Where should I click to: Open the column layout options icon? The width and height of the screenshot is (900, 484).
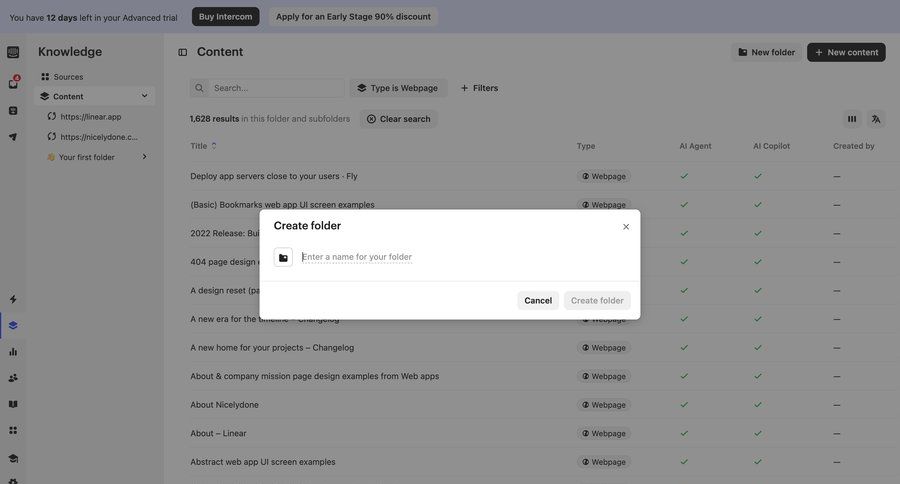pyautogui.click(x=852, y=119)
